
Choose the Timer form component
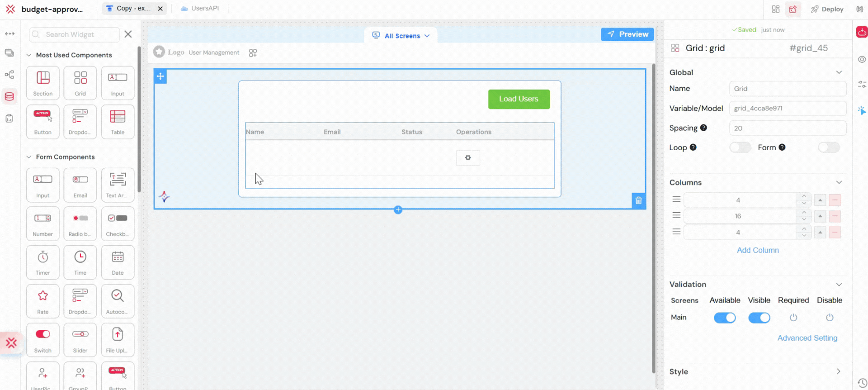[43, 262]
